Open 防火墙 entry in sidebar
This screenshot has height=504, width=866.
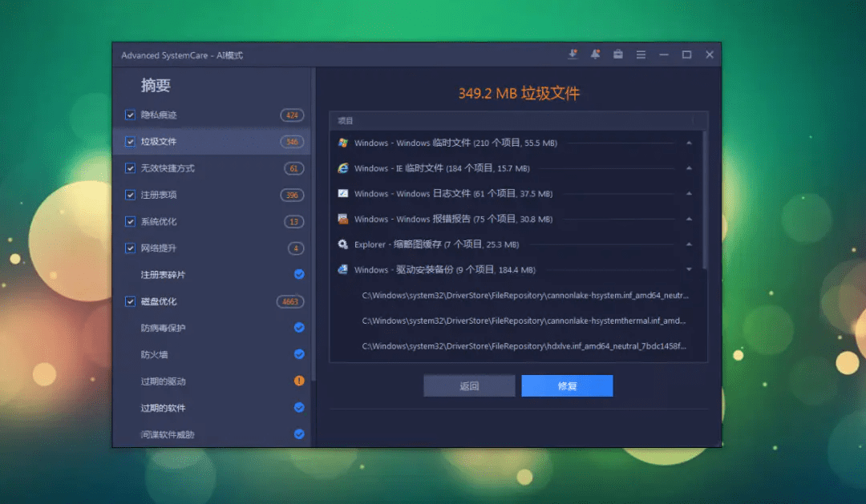coord(154,354)
